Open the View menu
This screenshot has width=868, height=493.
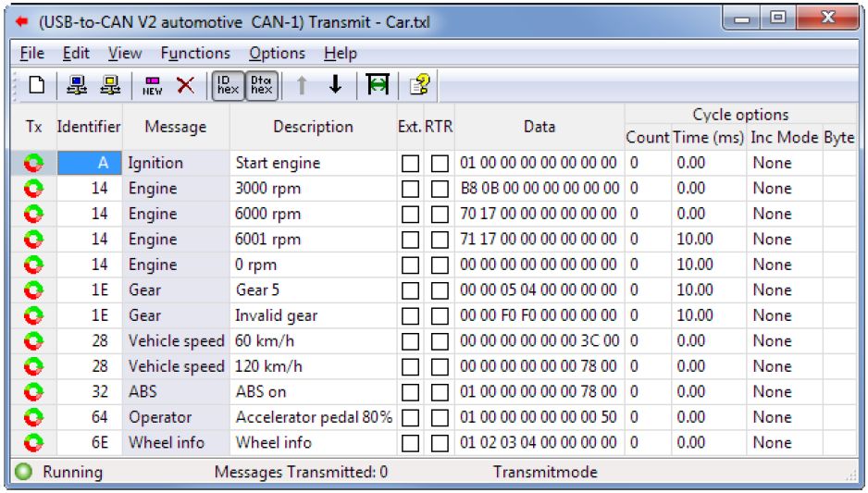[125, 53]
